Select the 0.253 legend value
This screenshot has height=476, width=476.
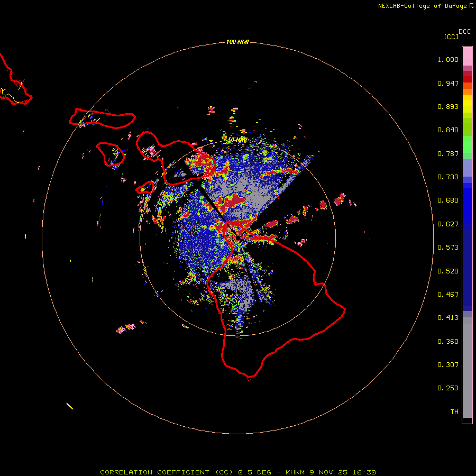click(448, 388)
